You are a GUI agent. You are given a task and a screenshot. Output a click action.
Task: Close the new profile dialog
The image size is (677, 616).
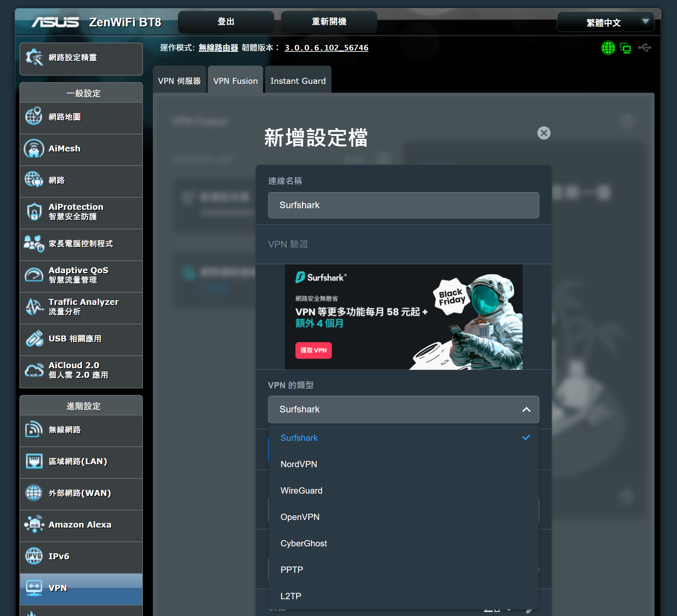544,133
